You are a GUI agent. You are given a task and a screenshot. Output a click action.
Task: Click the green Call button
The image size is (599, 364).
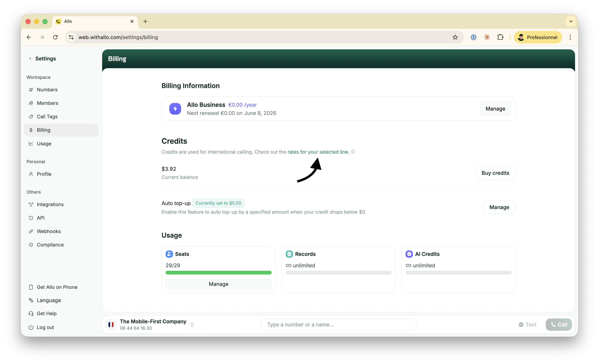(559, 324)
